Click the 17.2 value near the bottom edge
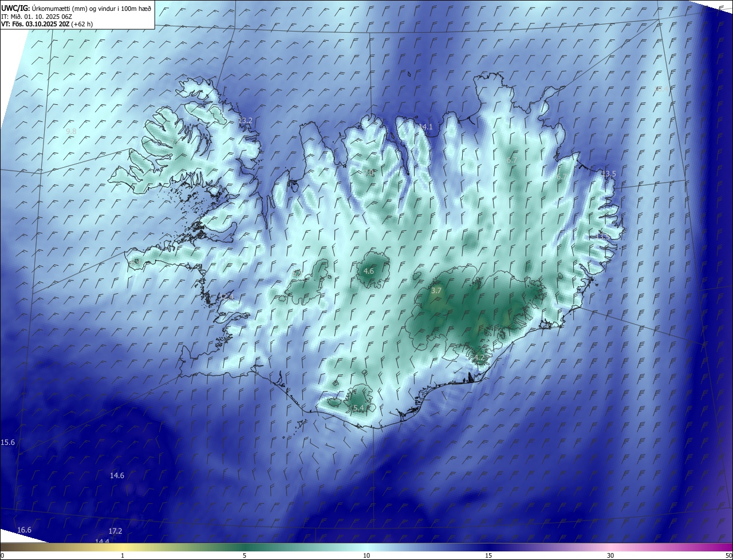Image resolution: width=733 pixels, height=560 pixels. [x=115, y=531]
